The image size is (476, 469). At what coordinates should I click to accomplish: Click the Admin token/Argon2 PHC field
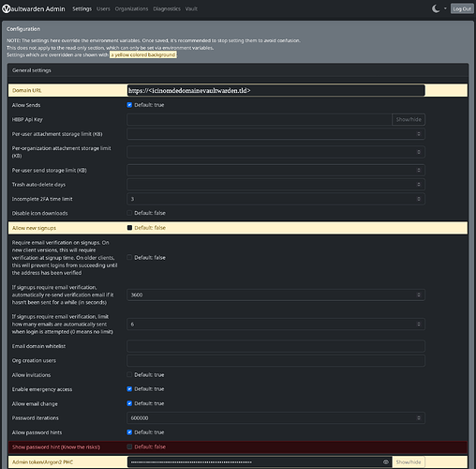(x=260, y=461)
